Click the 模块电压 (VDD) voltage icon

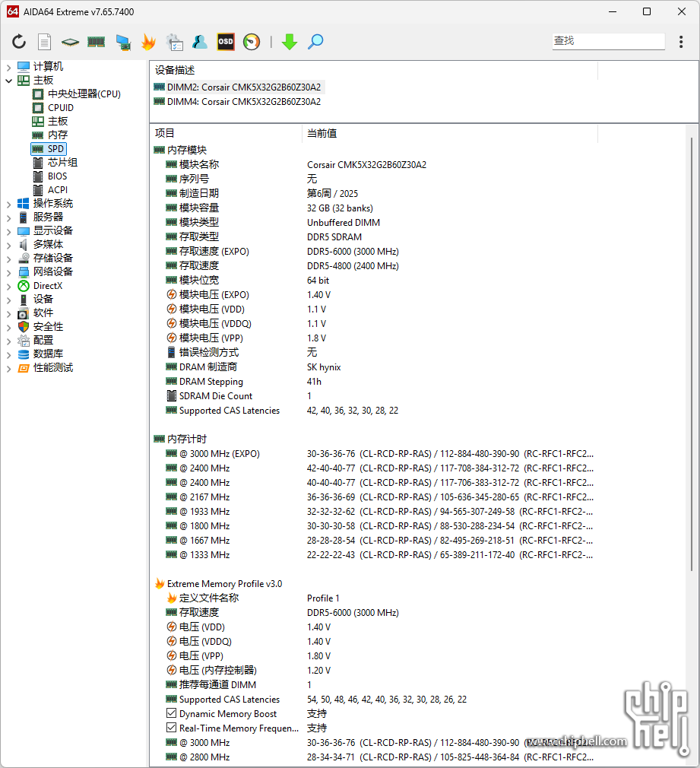tap(171, 309)
